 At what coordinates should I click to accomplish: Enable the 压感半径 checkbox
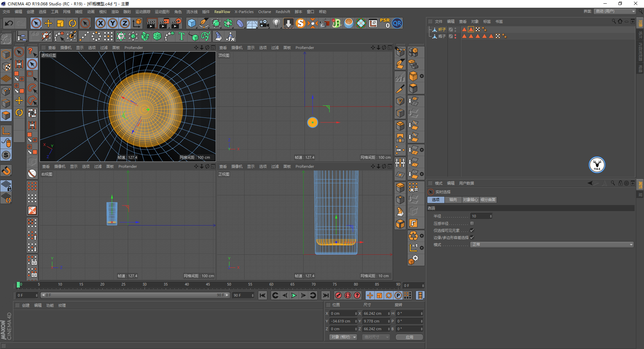tap(472, 223)
